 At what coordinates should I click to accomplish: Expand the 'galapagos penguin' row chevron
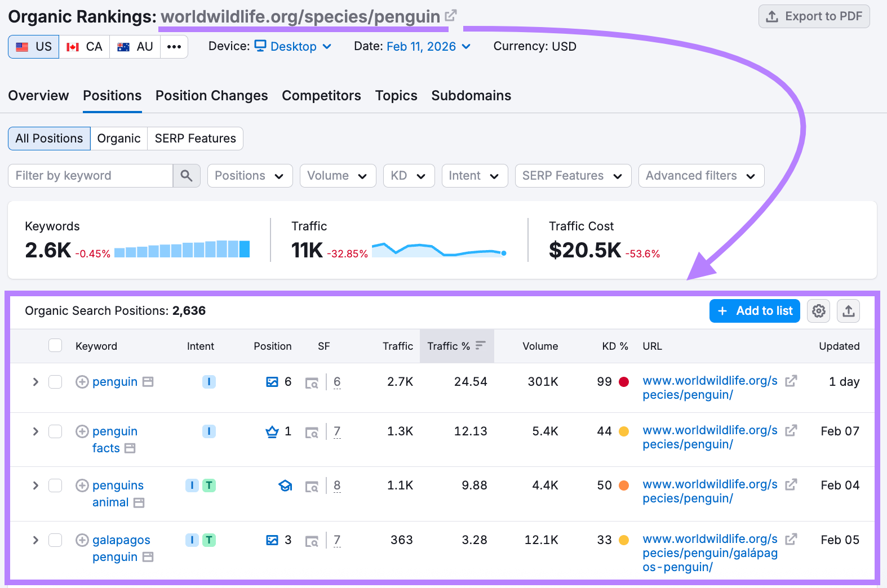click(36, 540)
